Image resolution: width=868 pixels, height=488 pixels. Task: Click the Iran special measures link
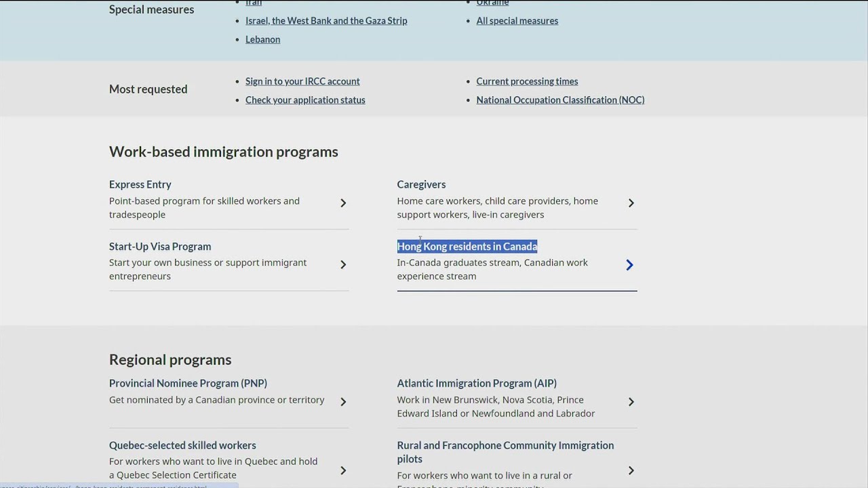[254, 3]
